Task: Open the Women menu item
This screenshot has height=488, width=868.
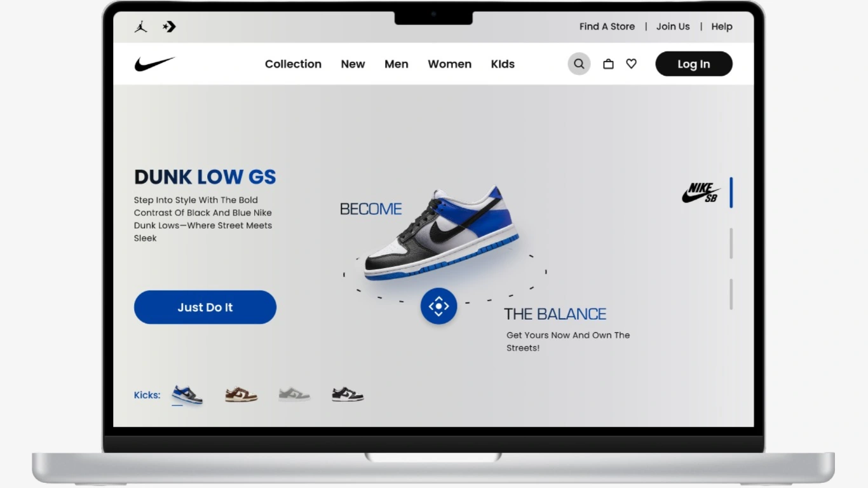Action: point(449,64)
